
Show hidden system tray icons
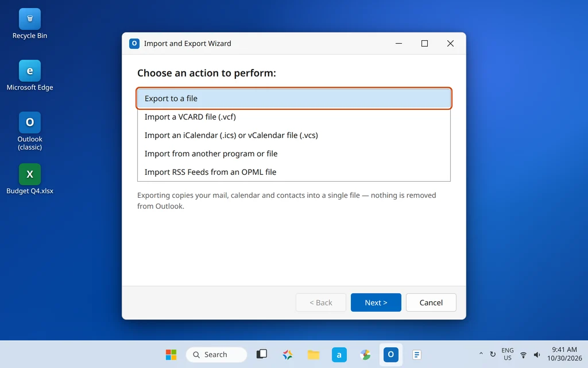click(481, 354)
